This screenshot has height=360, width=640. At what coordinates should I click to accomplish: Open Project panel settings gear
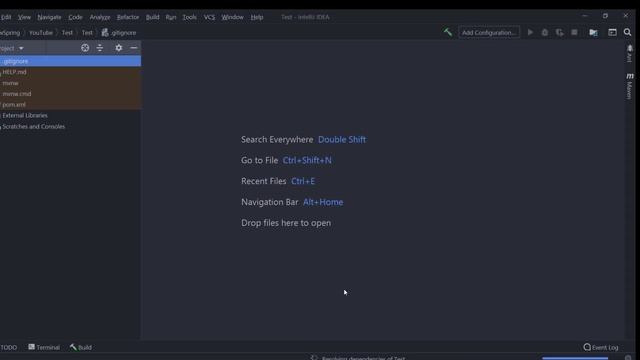coord(118,48)
